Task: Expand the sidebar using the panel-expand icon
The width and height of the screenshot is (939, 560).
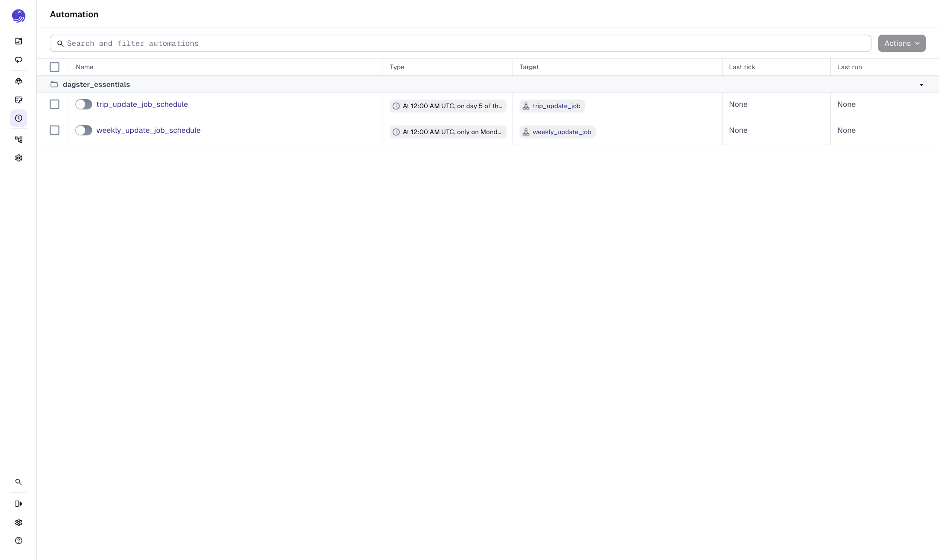Action: 19,503
